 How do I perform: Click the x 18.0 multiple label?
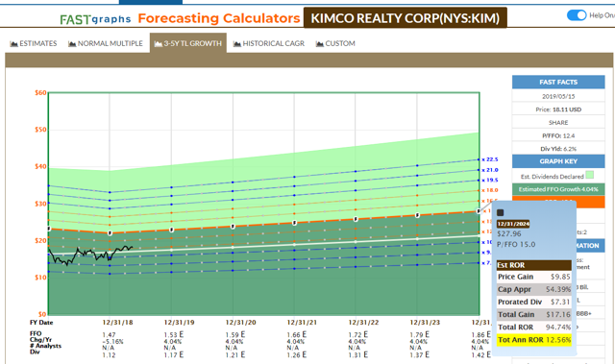[490, 190]
